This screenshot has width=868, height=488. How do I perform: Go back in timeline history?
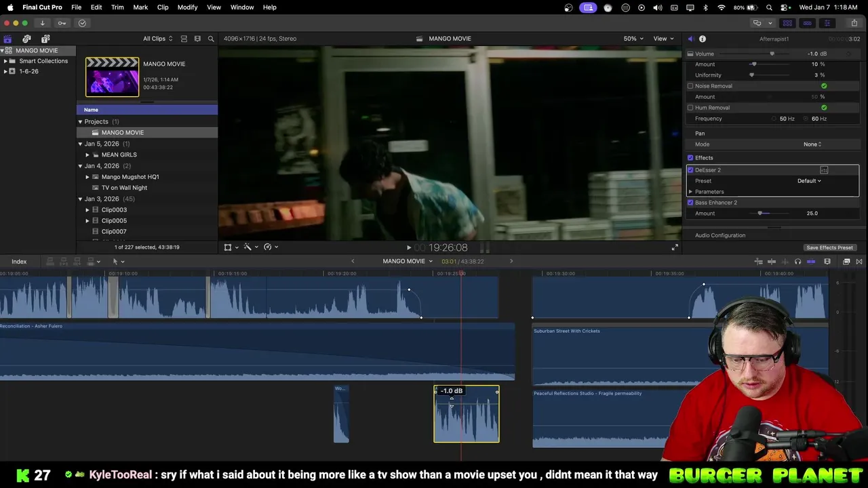pos(353,261)
